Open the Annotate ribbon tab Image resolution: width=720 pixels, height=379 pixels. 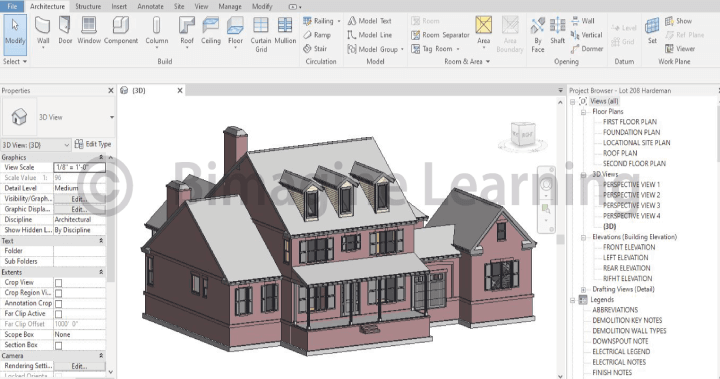point(150,6)
